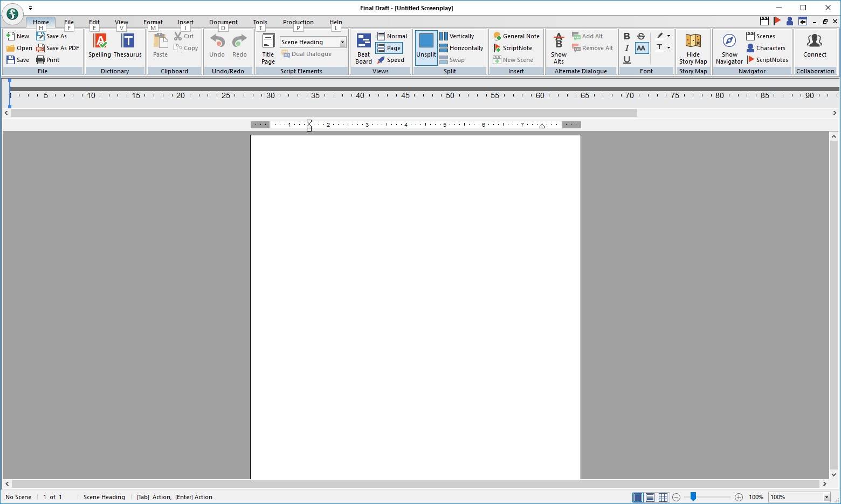Show Alts for alternate dialogue
841x504 pixels.
pos(559,49)
